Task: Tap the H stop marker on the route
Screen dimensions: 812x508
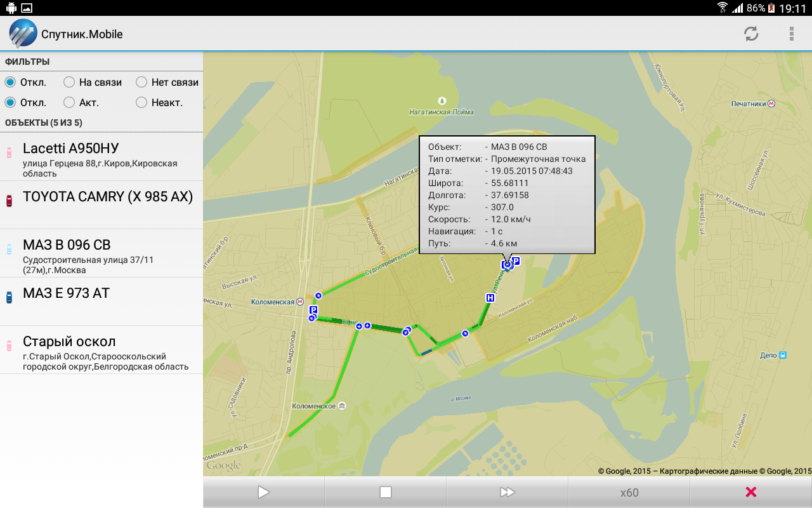Action: [x=490, y=297]
